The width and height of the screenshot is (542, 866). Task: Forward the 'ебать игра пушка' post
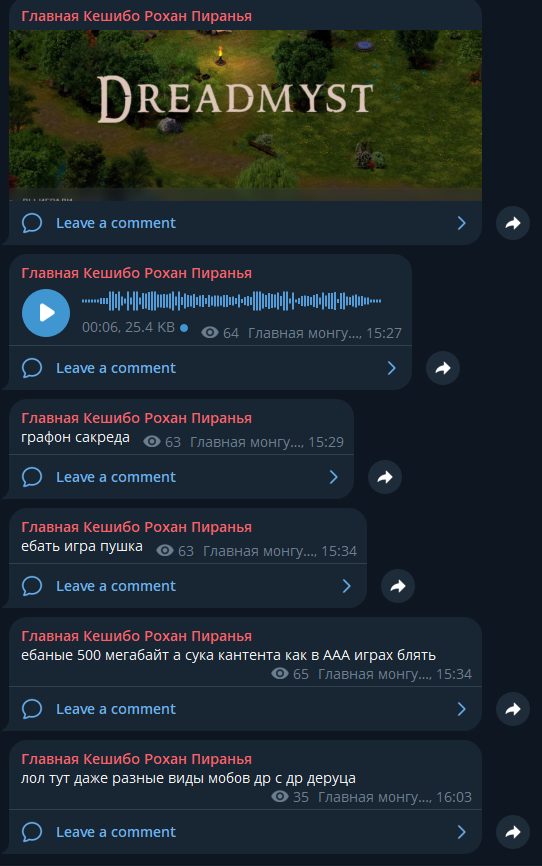pos(398,586)
